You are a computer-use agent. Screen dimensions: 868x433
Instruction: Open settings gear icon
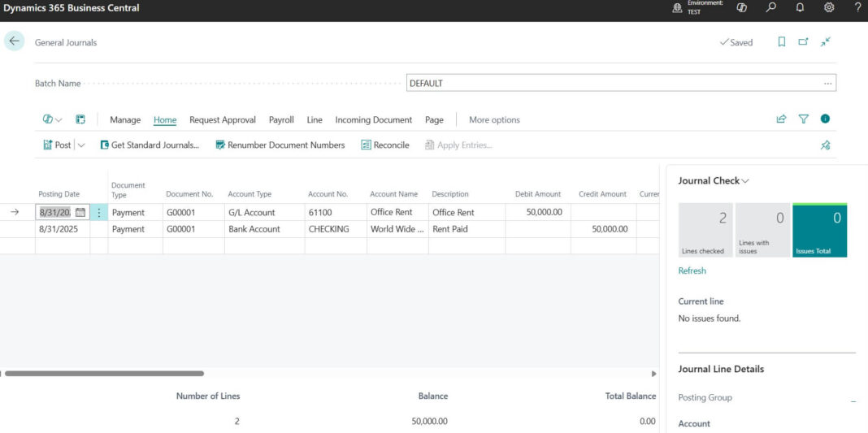click(x=829, y=8)
